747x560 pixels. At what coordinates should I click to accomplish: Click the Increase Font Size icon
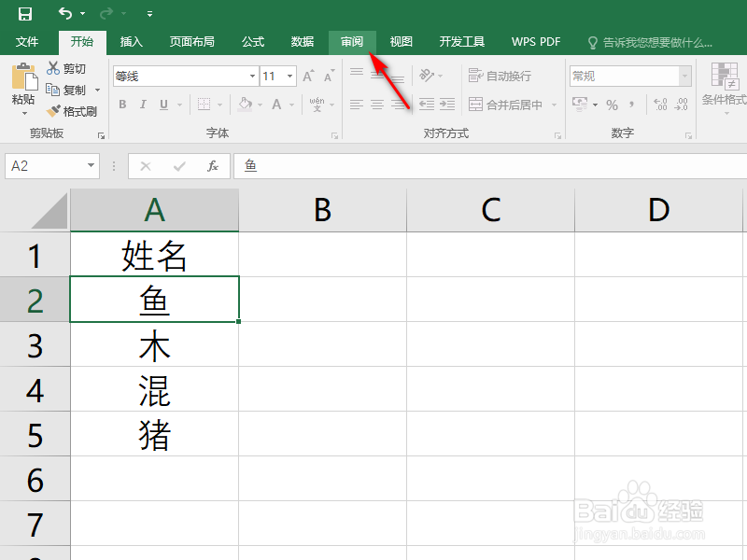(308, 76)
